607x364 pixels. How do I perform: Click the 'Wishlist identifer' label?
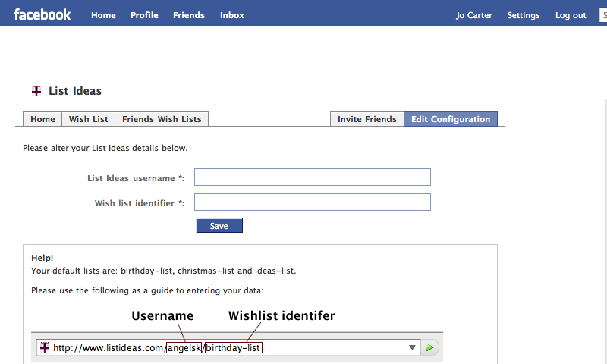[x=281, y=315]
